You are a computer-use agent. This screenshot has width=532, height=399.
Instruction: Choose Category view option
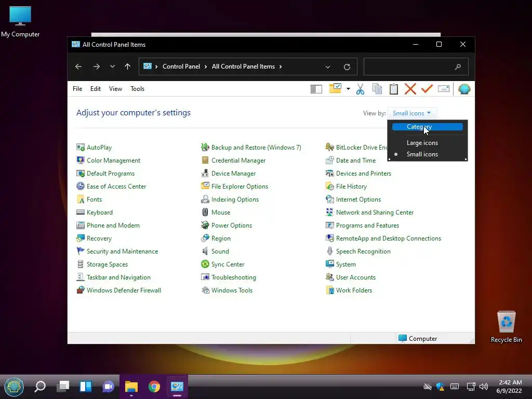tap(428, 127)
